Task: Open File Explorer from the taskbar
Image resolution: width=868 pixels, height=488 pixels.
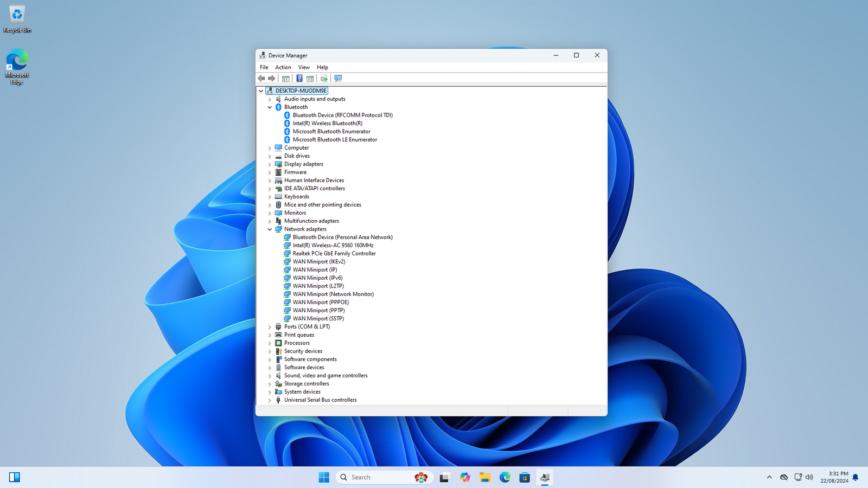Action: click(x=484, y=477)
